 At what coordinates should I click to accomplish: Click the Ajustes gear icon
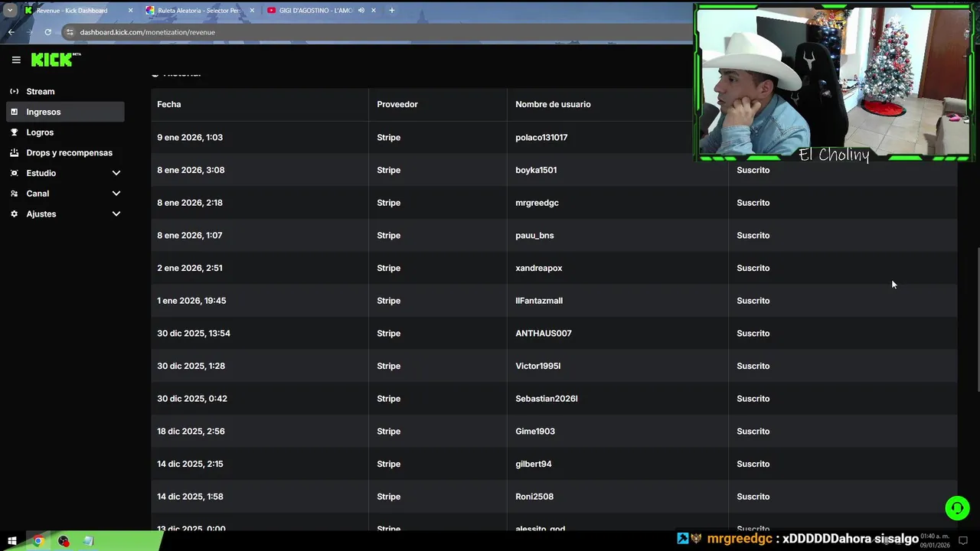click(x=14, y=214)
